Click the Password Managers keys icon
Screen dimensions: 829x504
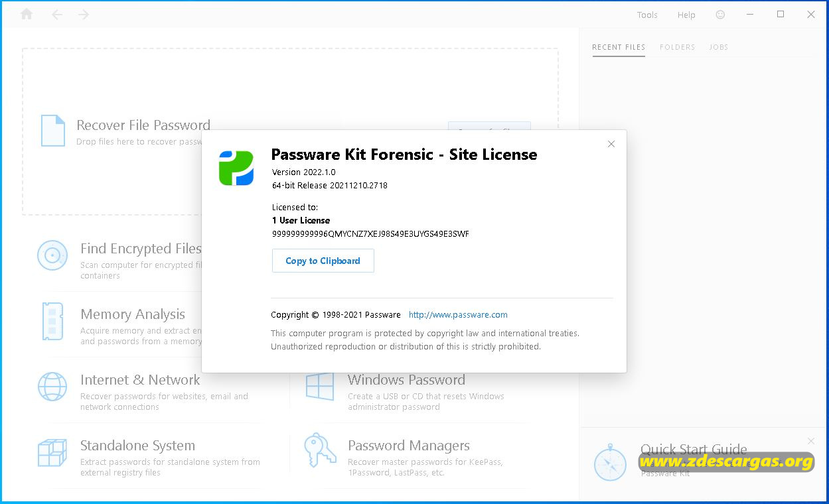click(x=320, y=451)
